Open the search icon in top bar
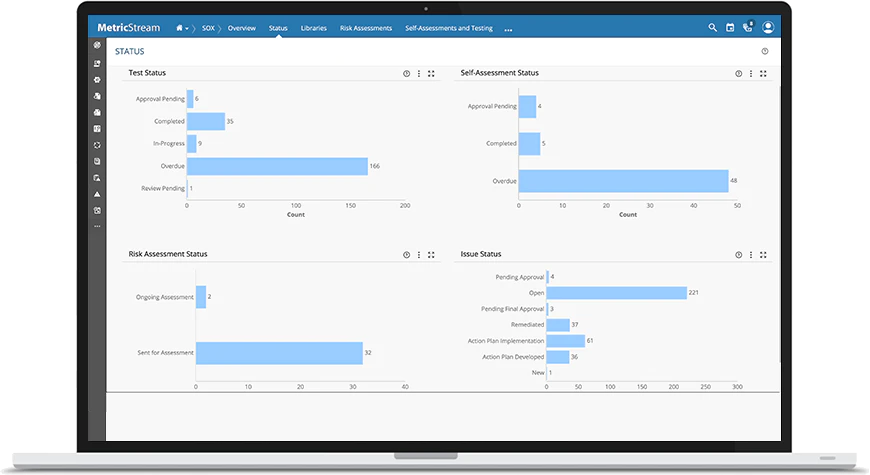 coord(712,27)
